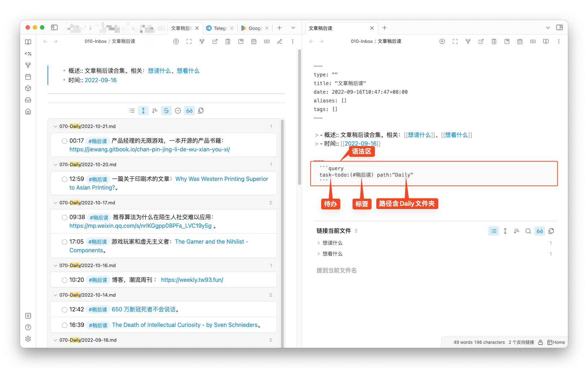Toggle collapse results arrow in query toolbar
588x368 pixels.
(143, 111)
